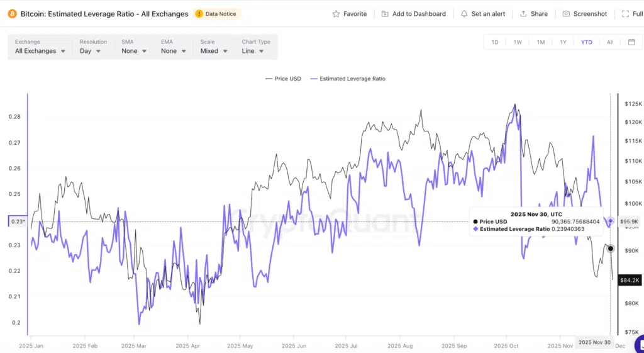Open the Full screen view icon
Screen dimensions: 644x353
(x=624, y=14)
